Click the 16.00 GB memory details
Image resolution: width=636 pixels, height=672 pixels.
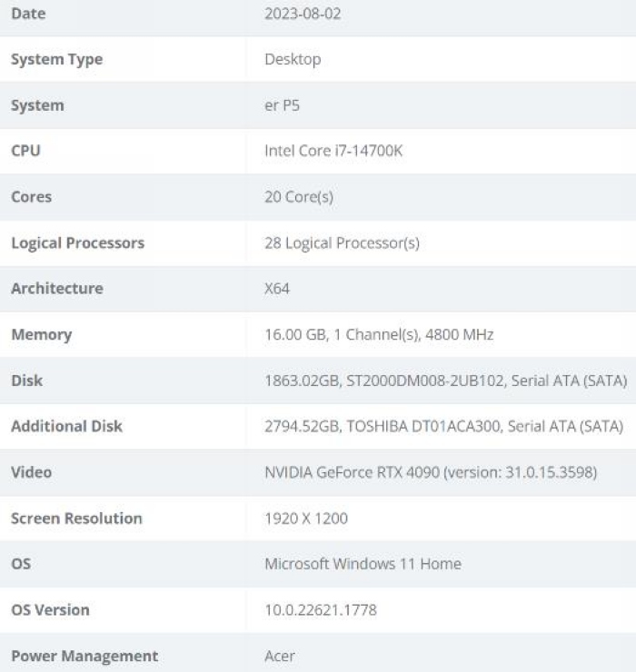pyautogui.click(x=379, y=335)
